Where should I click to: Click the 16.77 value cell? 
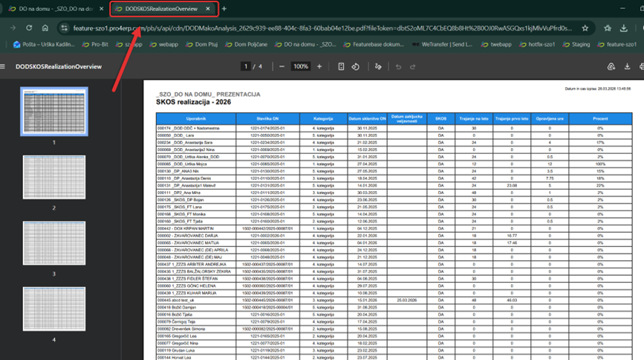point(511,236)
